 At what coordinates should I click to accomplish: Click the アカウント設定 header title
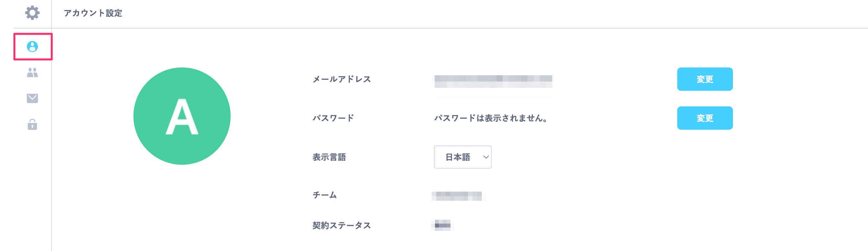click(93, 14)
